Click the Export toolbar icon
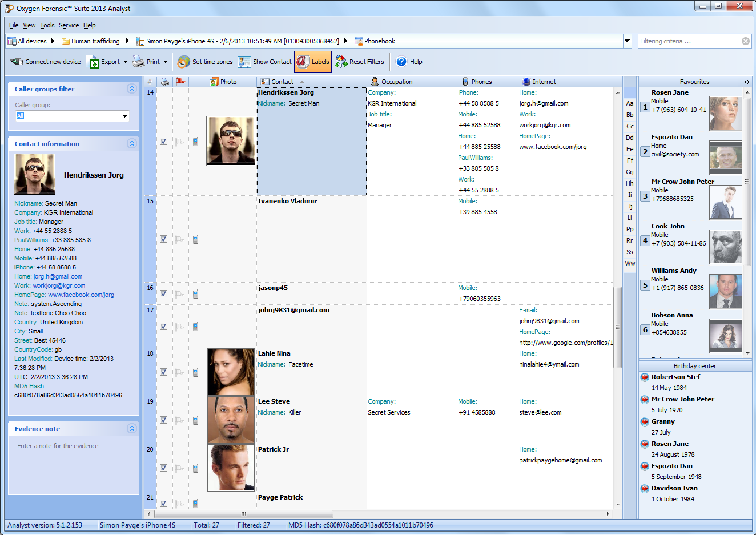 [93, 62]
